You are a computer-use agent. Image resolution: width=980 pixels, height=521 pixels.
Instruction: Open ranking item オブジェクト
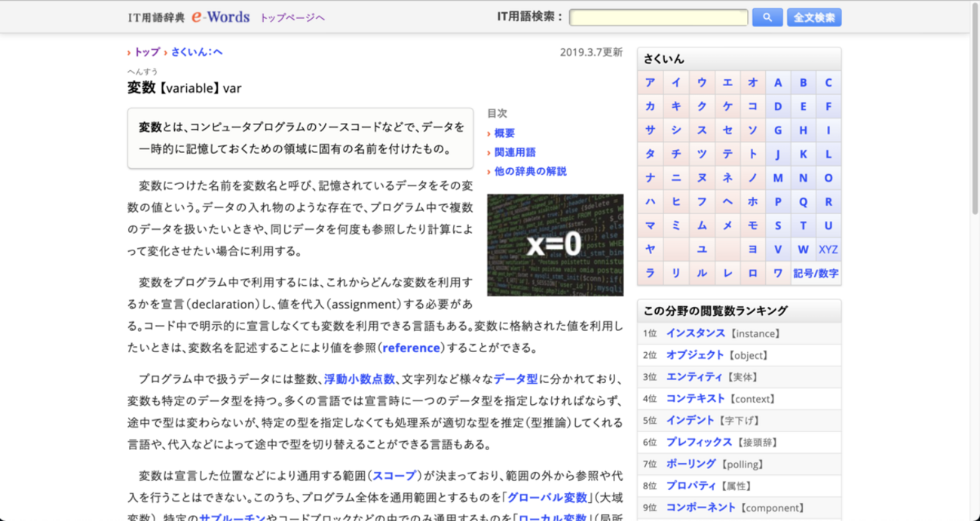[x=695, y=355]
